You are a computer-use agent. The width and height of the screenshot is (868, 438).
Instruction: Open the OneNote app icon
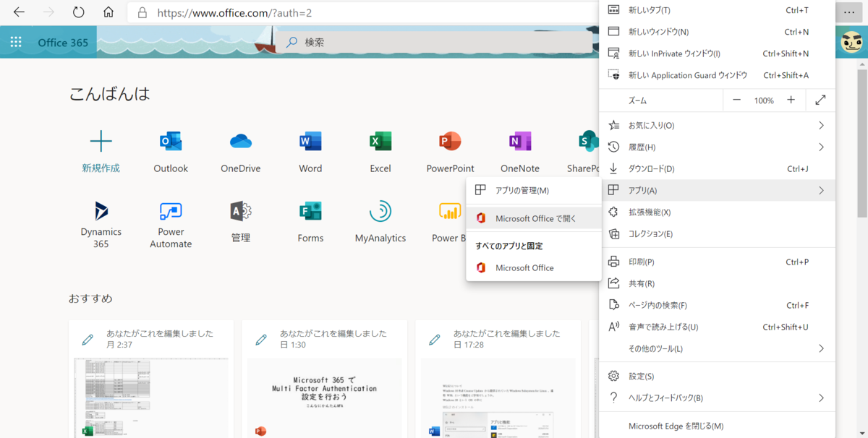520,141
